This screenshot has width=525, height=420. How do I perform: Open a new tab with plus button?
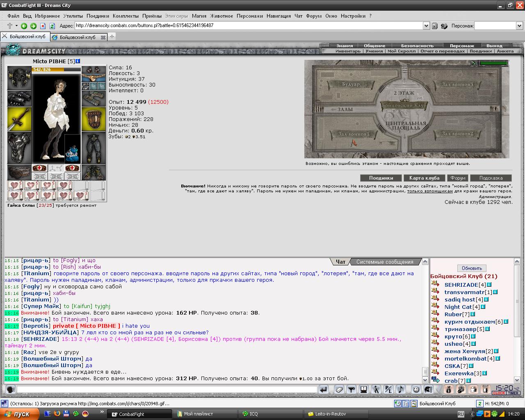pyautogui.click(x=112, y=37)
